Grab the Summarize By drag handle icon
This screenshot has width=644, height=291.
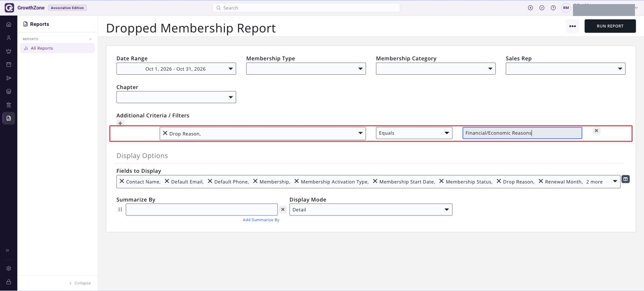coord(120,209)
